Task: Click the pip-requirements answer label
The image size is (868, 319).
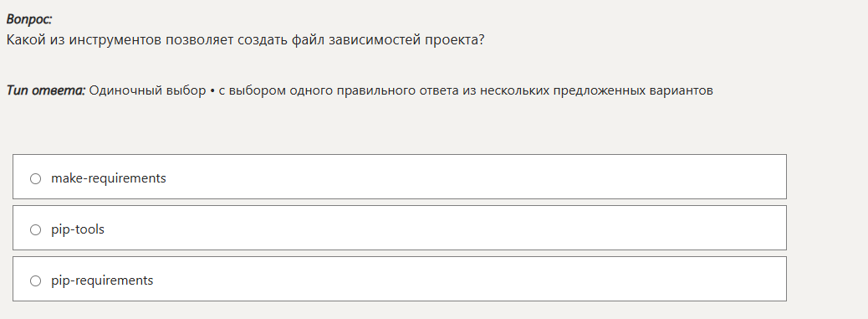Action: (102, 280)
